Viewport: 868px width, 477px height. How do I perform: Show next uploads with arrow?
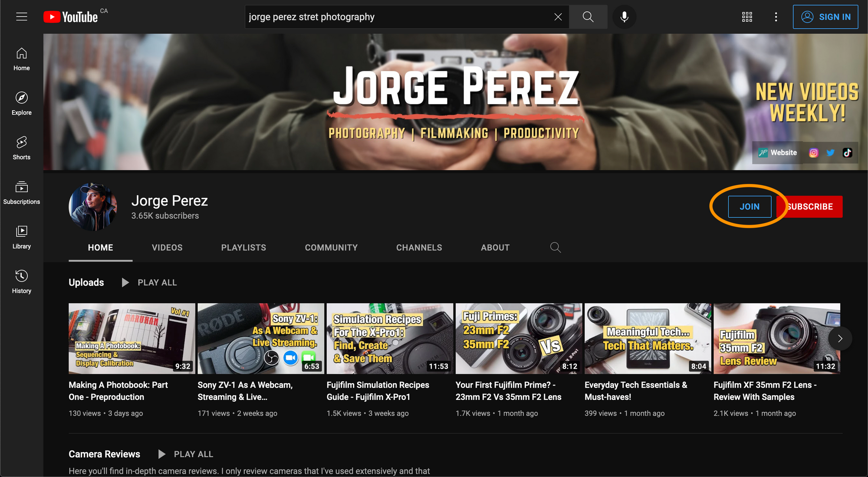click(x=840, y=339)
